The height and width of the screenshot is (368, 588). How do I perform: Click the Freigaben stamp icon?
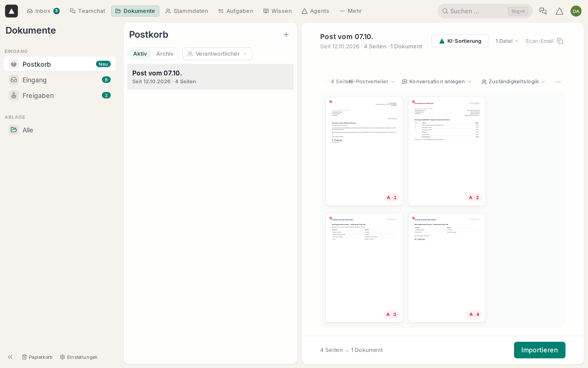coord(14,95)
